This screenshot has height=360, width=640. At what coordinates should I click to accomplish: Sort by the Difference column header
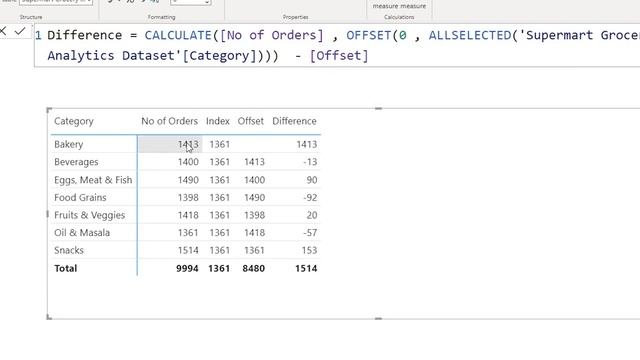tap(294, 121)
